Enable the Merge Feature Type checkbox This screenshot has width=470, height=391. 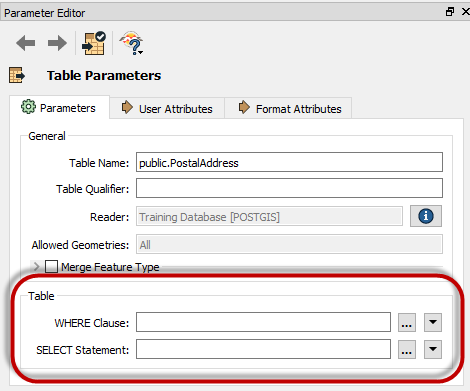pyautogui.click(x=51, y=267)
